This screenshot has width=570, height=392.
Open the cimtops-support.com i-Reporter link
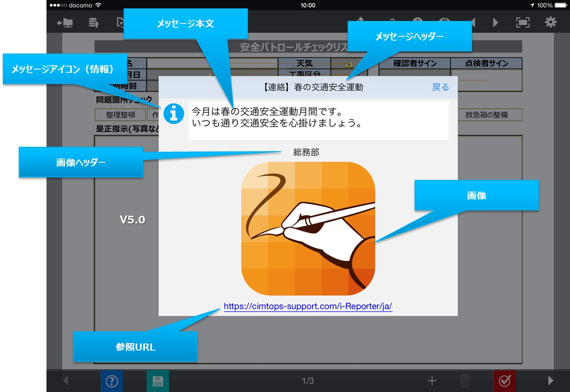click(x=308, y=306)
